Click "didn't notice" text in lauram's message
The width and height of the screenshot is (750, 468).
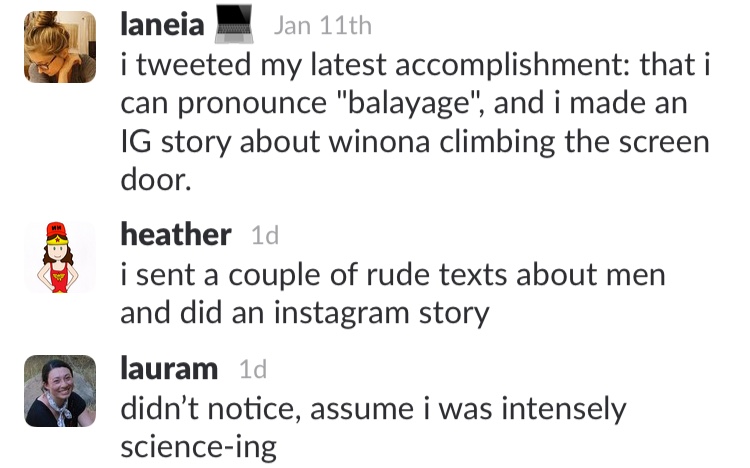(x=211, y=409)
